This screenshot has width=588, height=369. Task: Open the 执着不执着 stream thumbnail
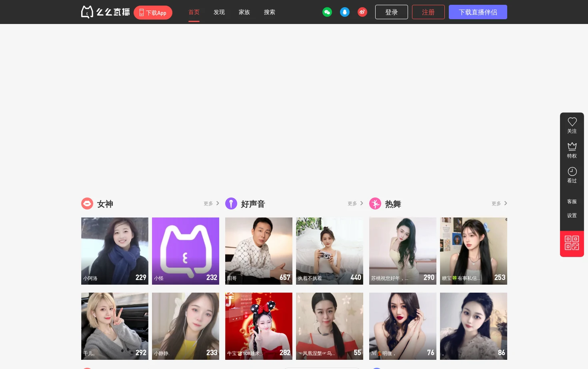pos(330,251)
